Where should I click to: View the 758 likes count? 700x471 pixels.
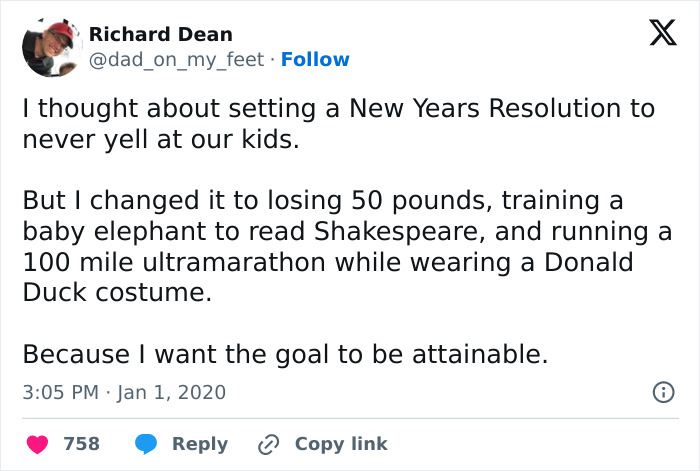click(82, 443)
